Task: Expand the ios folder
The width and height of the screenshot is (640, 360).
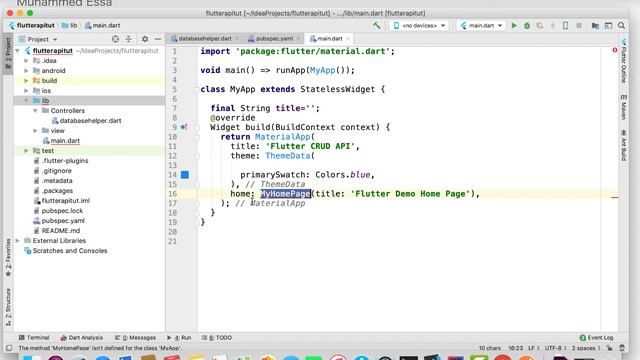Action: pyautogui.click(x=27, y=91)
